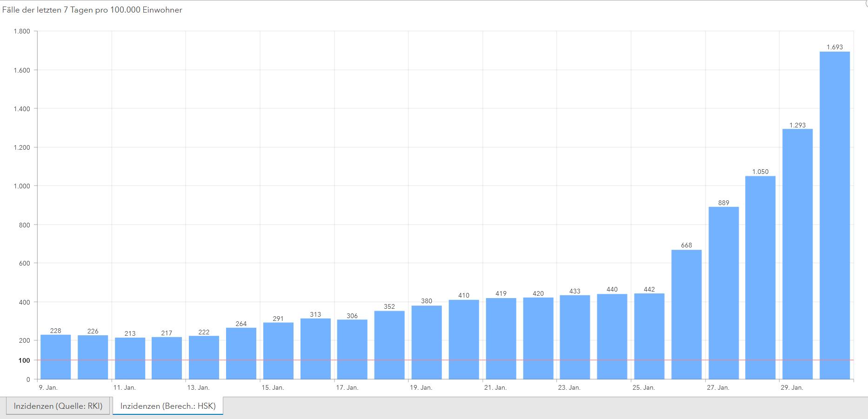Select the Inzidenzen (Berech.: HSK) tab

coord(168,406)
